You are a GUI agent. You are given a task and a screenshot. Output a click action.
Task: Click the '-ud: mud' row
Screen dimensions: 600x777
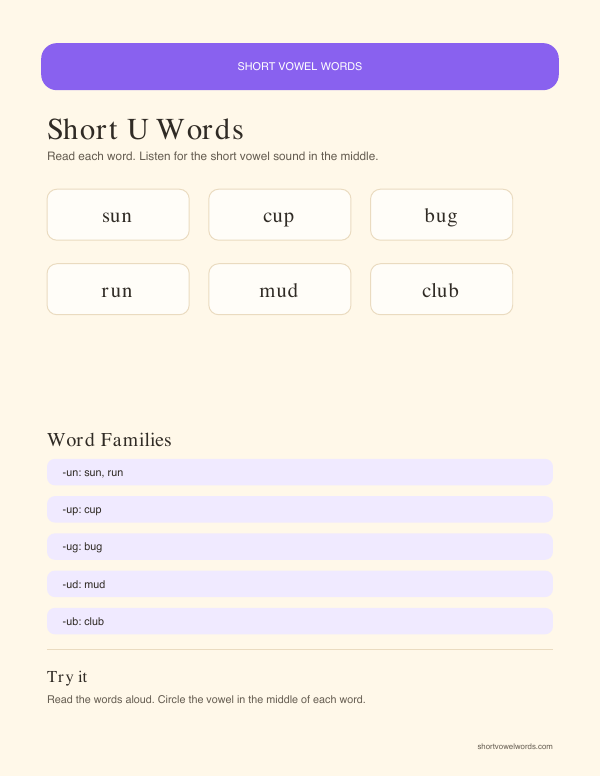coord(300,584)
